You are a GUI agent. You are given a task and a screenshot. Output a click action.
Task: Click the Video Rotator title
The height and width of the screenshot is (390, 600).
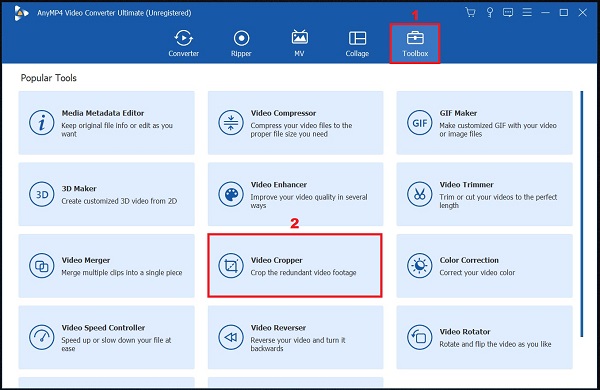point(465,332)
